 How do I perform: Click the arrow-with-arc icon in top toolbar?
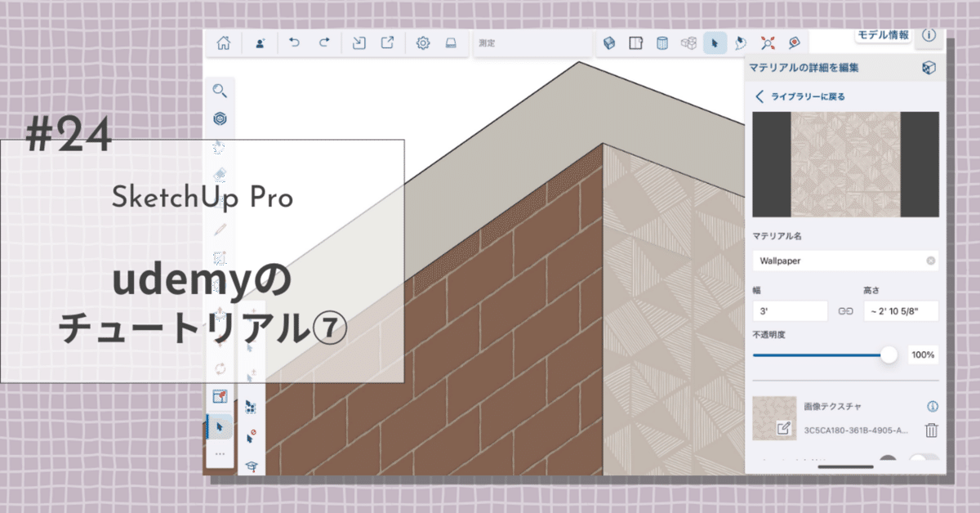(741, 43)
